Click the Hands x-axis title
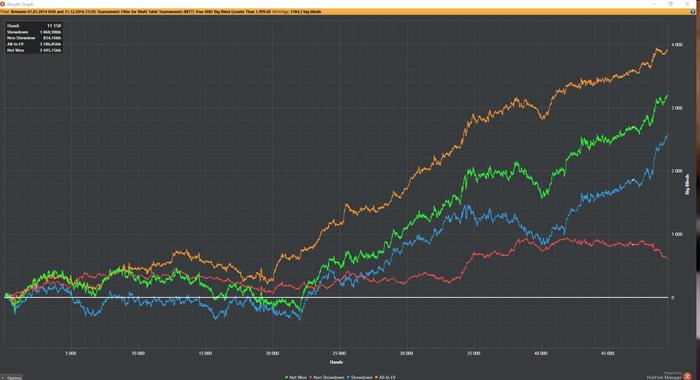Viewport: 700px width, 380px height. pyautogui.click(x=336, y=362)
